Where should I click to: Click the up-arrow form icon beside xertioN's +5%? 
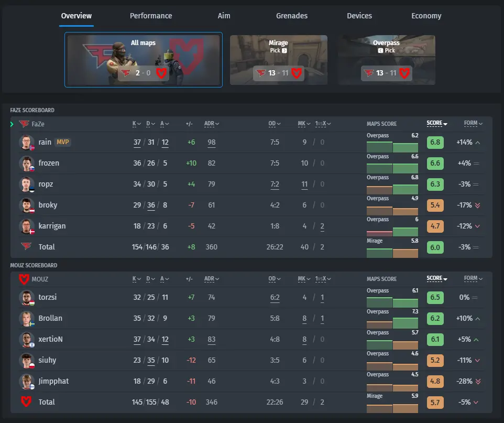pyautogui.click(x=476, y=339)
